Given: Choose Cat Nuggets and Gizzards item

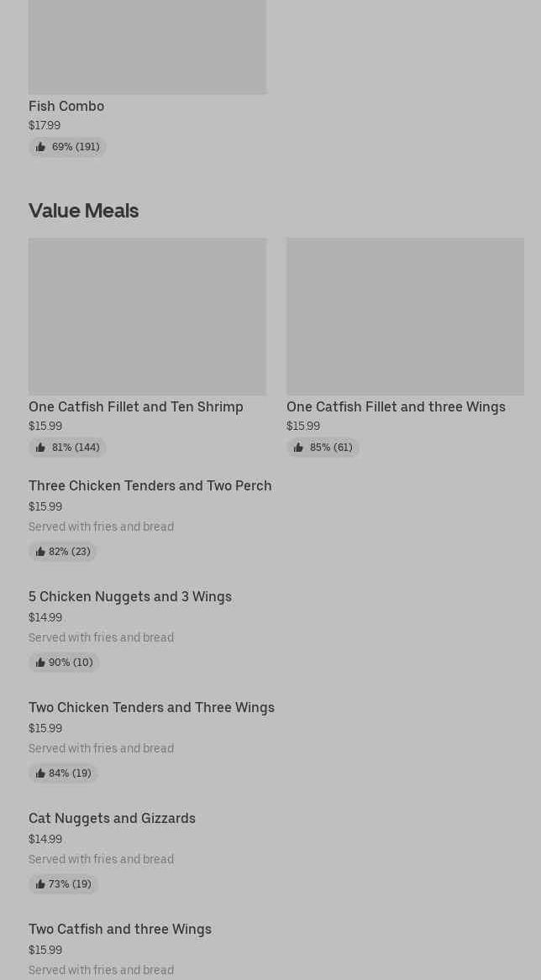Looking at the screenshot, I should click(112, 818).
